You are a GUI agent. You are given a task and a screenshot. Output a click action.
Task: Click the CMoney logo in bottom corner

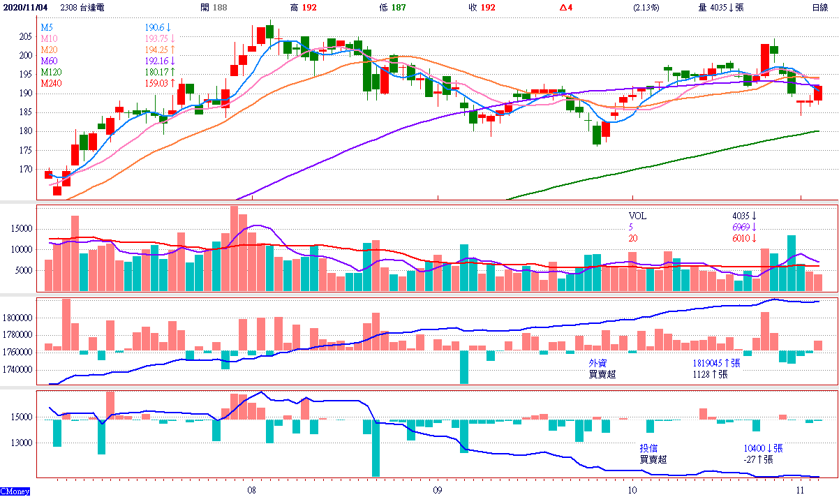[15, 493]
